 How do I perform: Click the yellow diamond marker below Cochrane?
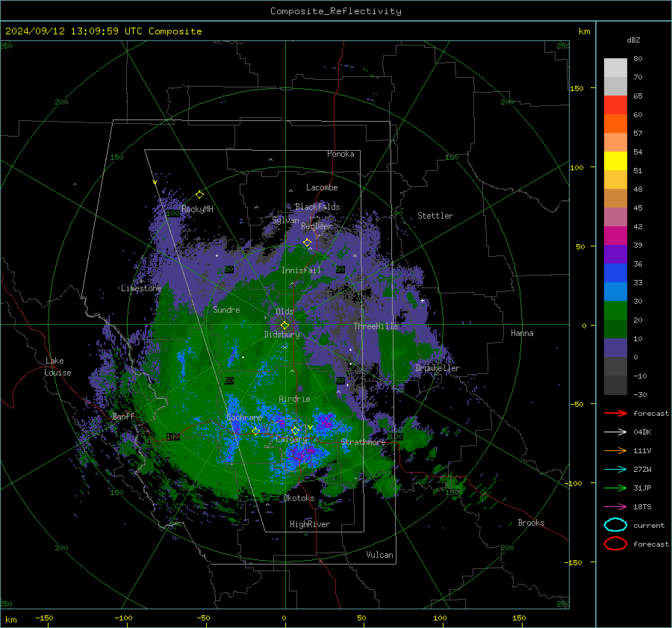click(256, 432)
